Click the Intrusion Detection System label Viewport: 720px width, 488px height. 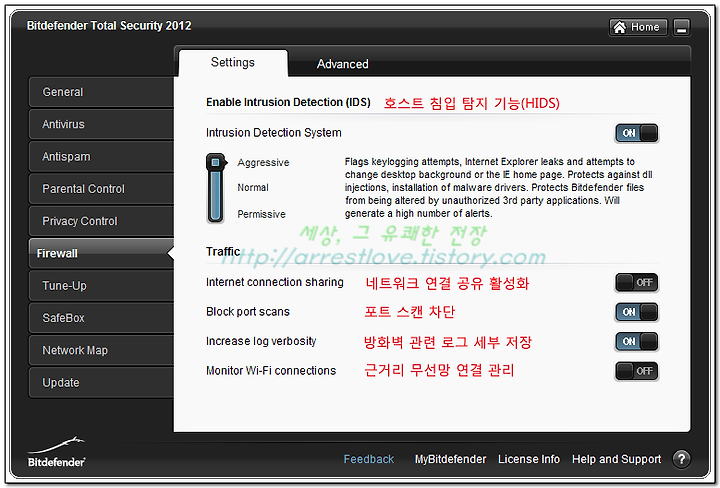(274, 133)
